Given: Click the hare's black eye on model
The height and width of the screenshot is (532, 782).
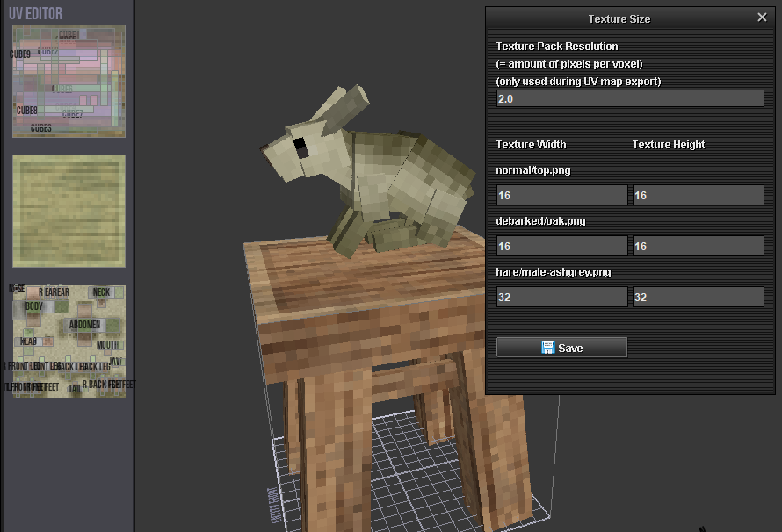Looking at the screenshot, I should coord(300,145).
